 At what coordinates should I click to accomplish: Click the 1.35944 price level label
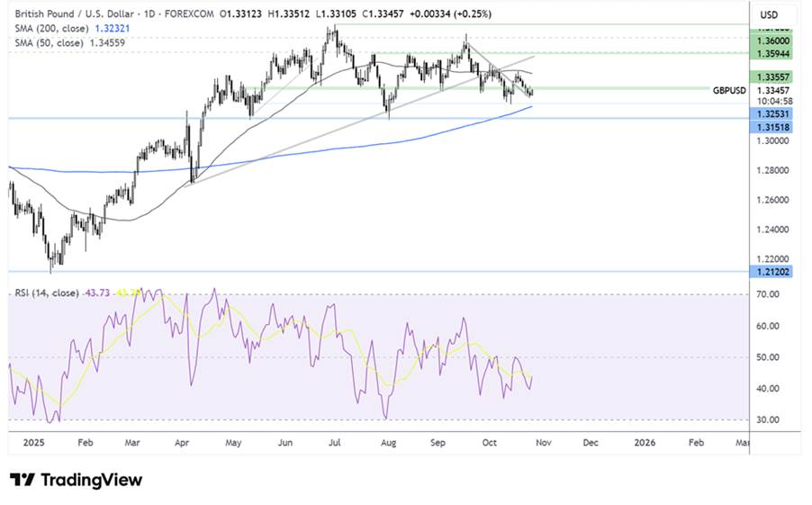click(x=772, y=54)
